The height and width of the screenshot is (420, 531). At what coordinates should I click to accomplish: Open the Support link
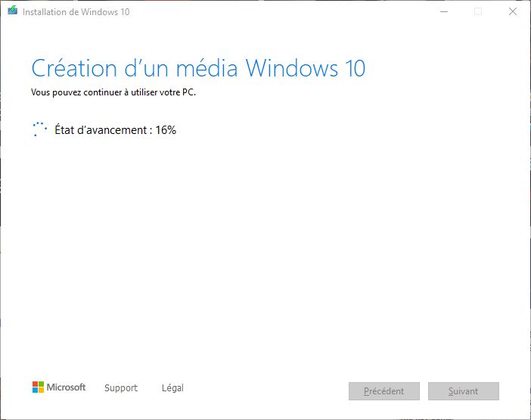point(121,388)
